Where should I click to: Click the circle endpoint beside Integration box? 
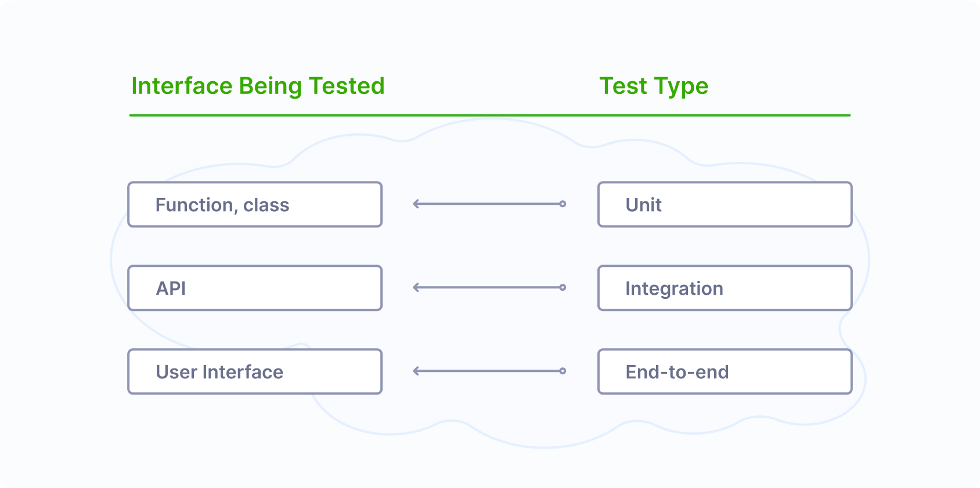pos(563,287)
